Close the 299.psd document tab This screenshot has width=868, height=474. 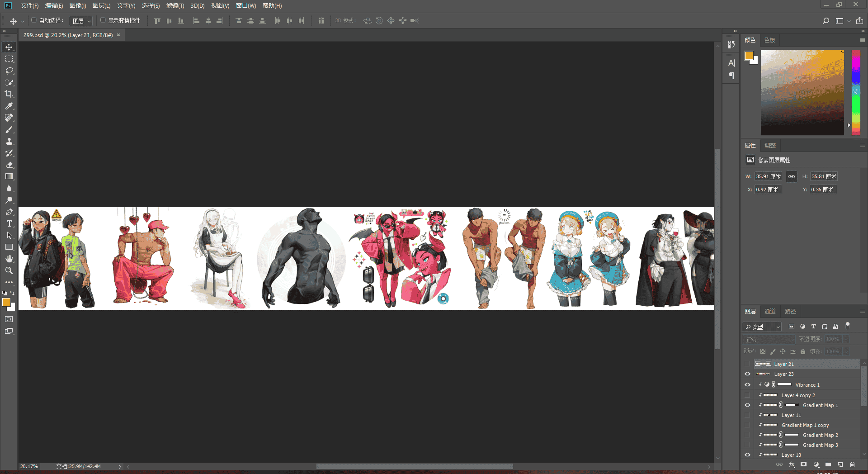(118, 35)
